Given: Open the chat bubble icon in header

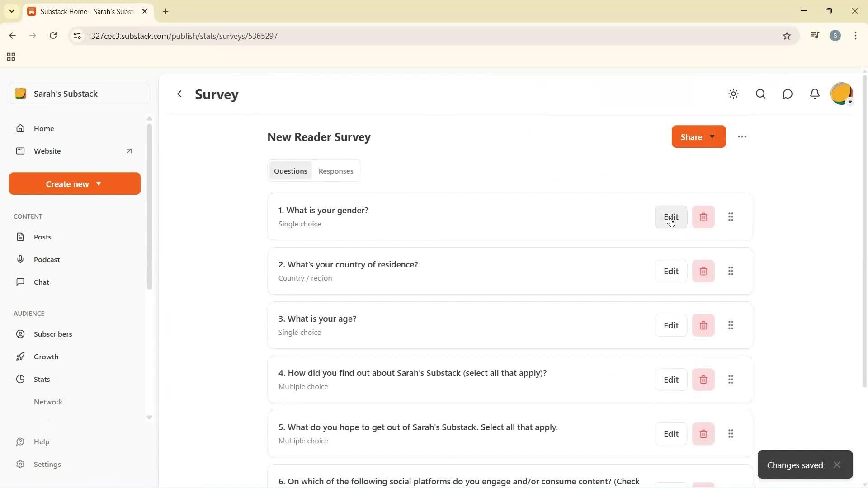Looking at the screenshot, I should pos(788,94).
